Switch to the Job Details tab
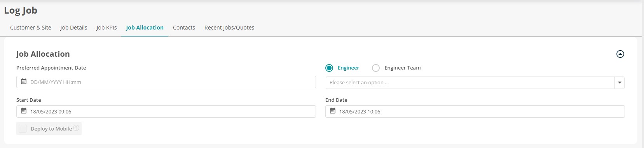The height and width of the screenshot is (148, 644). point(73,28)
